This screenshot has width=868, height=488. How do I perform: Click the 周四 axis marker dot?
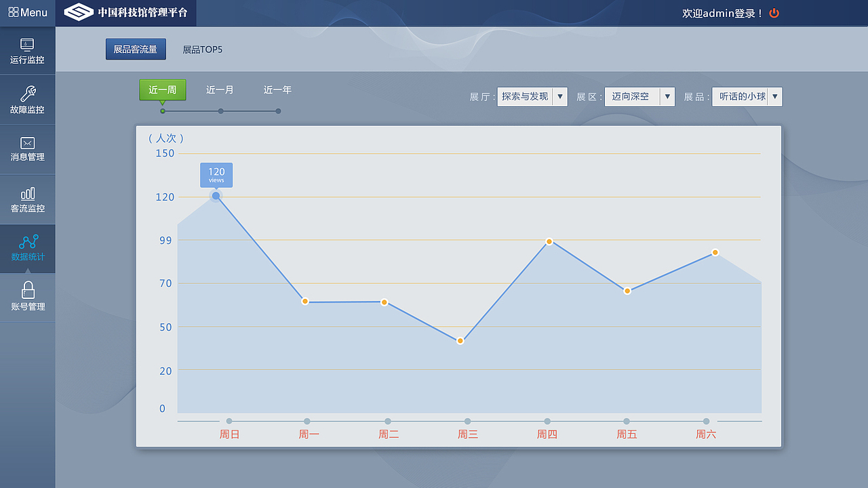click(547, 422)
